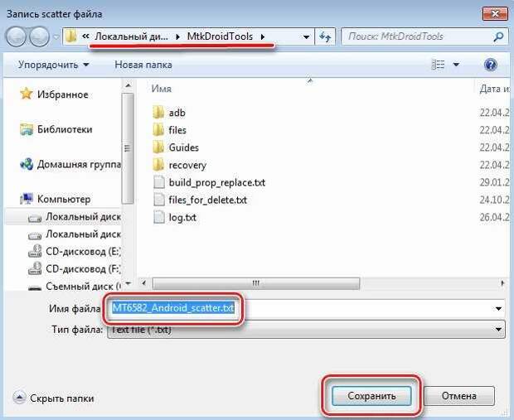Image resolution: width=514 pixels, height=420 pixels.
Task: Collapse folders with Скрыть папки
Action: coord(55,398)
